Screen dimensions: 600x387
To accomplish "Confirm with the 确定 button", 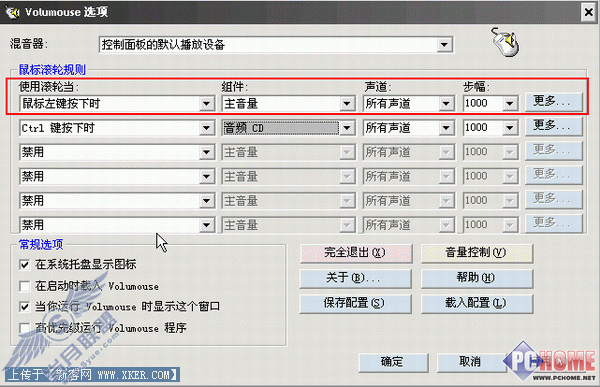I will (393, 362).
